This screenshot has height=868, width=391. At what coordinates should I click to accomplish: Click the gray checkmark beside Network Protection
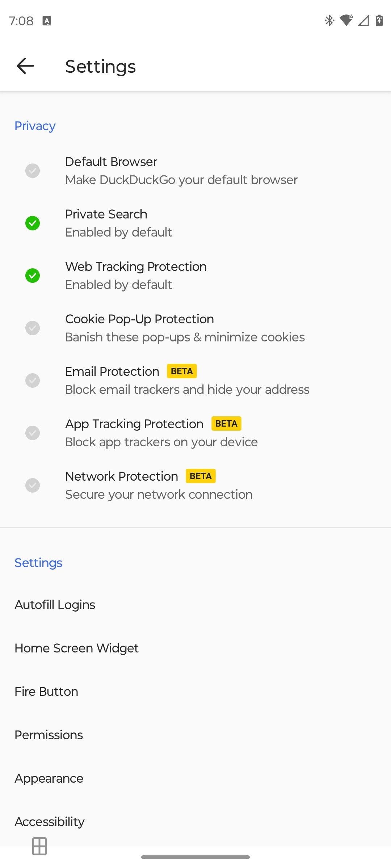33,485
